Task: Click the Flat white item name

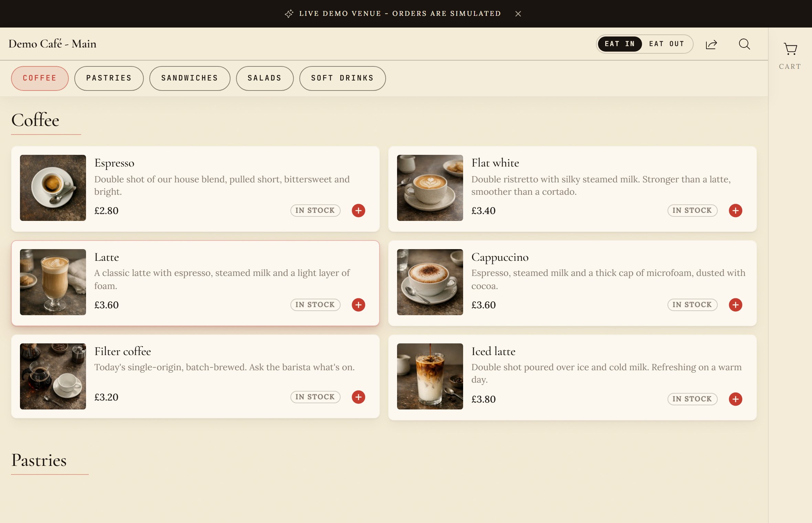Action: coord(495,162)
